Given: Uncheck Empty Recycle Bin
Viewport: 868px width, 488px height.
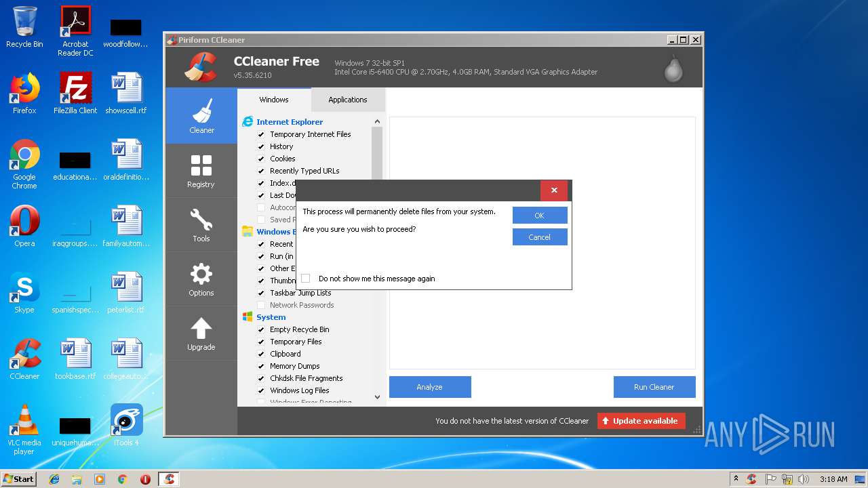Looking at the screenshot, I should pyautogui.click(x=261, y=329).
